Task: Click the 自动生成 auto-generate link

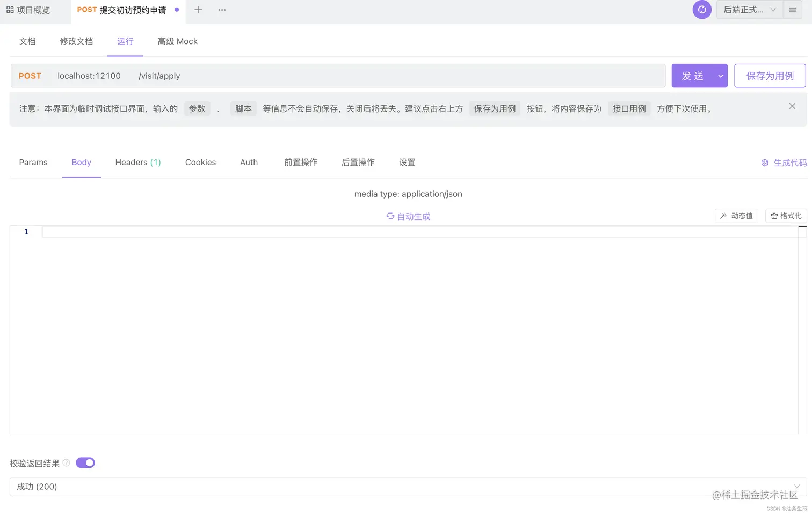Action: pos(408,216)
